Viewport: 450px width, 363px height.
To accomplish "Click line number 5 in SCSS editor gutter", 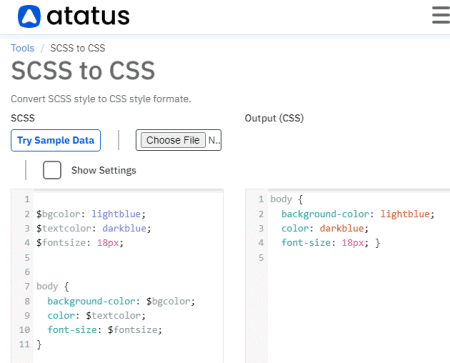I will (27, 257).
